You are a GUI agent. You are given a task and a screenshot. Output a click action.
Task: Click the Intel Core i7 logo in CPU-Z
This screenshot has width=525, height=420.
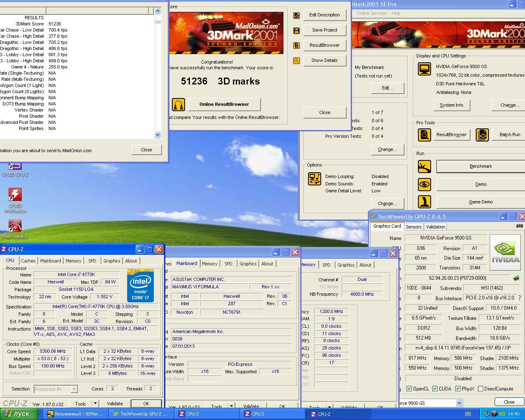click(140, 286)
